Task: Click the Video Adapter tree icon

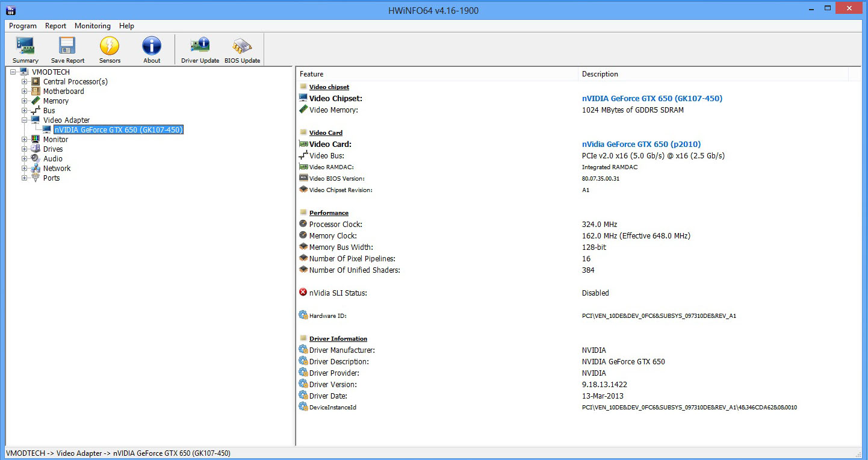Action: point(36,120)
